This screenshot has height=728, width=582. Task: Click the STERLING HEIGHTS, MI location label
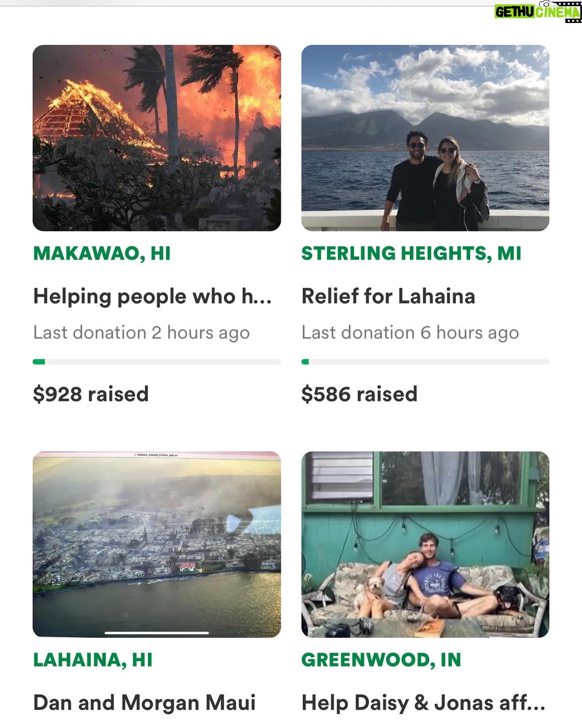coord(411,254)
